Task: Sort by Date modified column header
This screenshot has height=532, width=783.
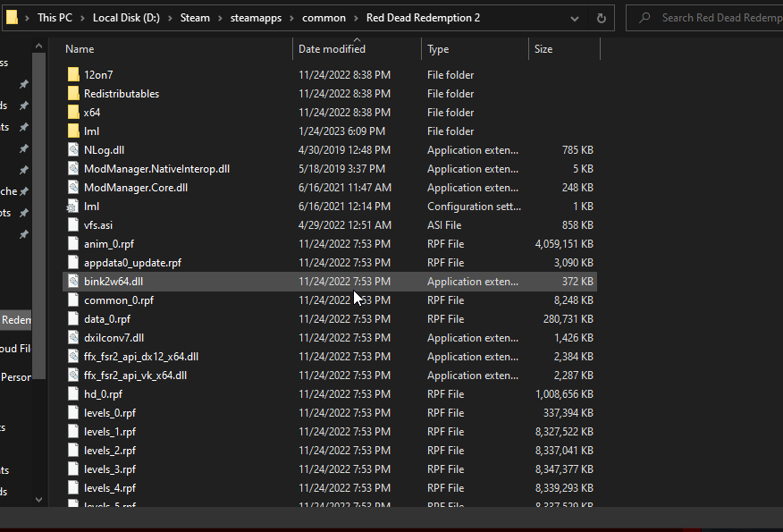Action: pos(332,49)
